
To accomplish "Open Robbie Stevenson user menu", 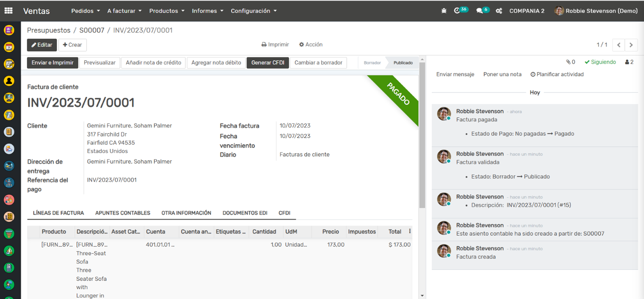I will pos(596,11).
